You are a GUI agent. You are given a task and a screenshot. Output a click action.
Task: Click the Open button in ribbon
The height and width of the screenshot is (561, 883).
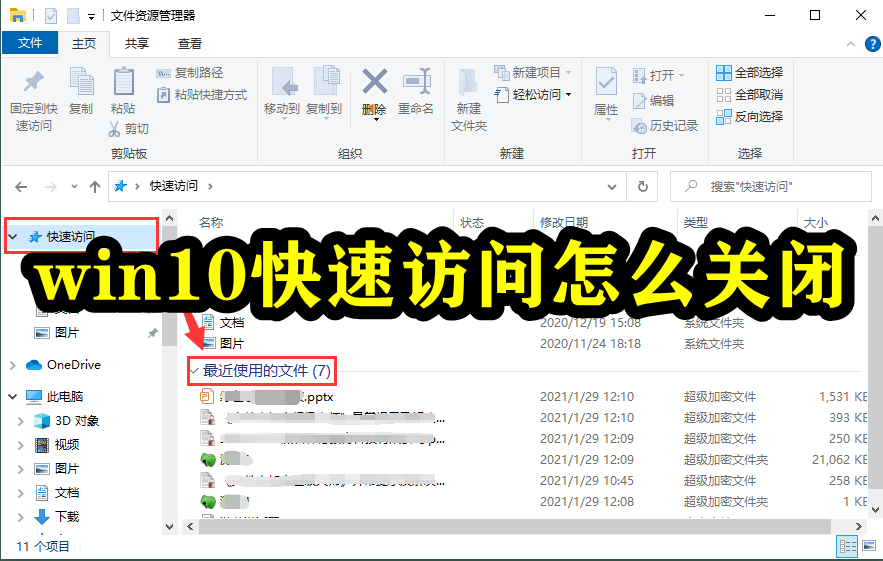tap(658, 75)
